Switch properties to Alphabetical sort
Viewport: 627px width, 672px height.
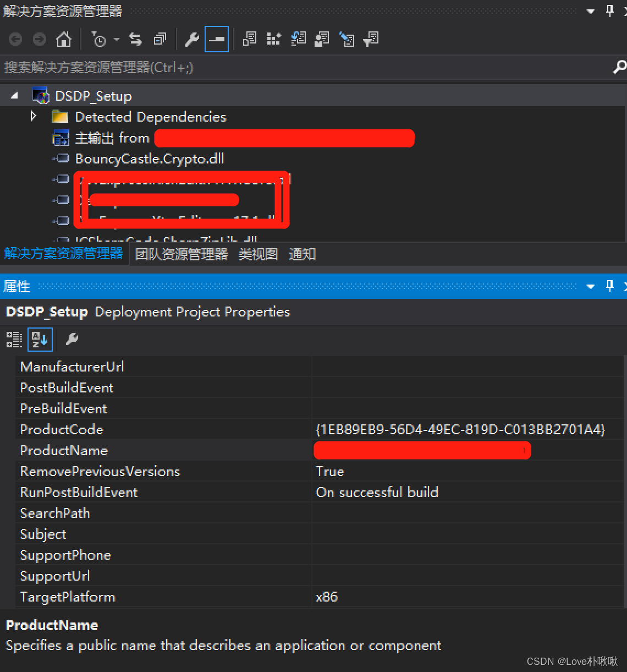click(x=40, y=340)
